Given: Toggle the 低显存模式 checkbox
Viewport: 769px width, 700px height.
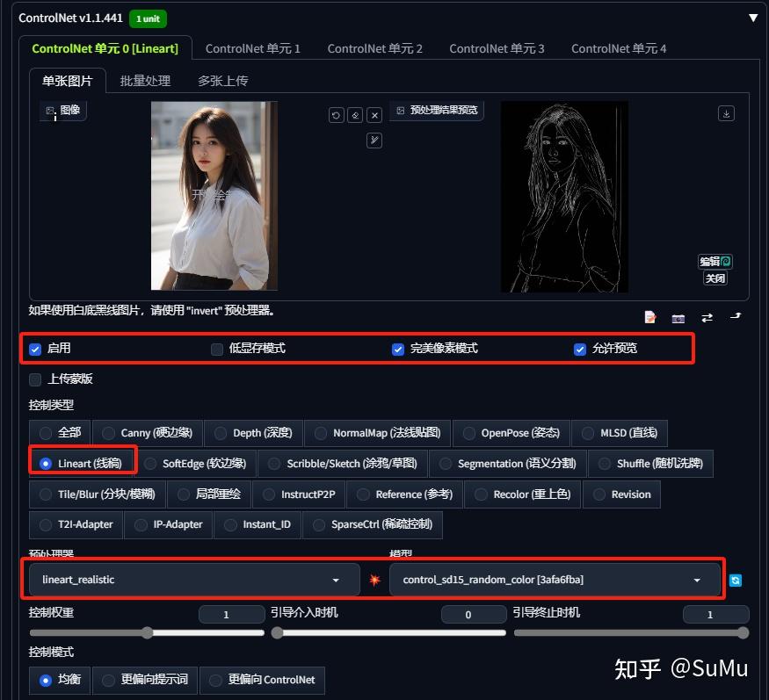Looking at the screenshot, I should pos(217,349).
